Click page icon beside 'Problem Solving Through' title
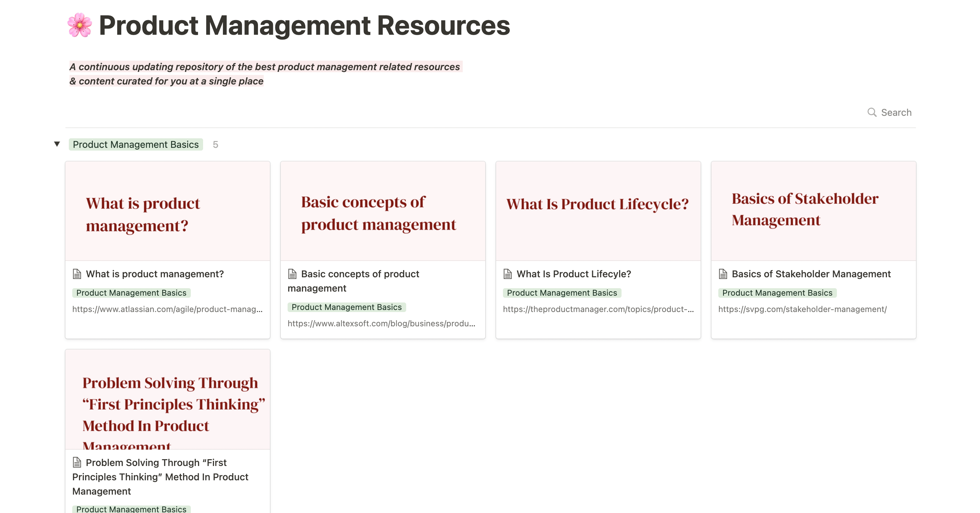 [77, 463]
